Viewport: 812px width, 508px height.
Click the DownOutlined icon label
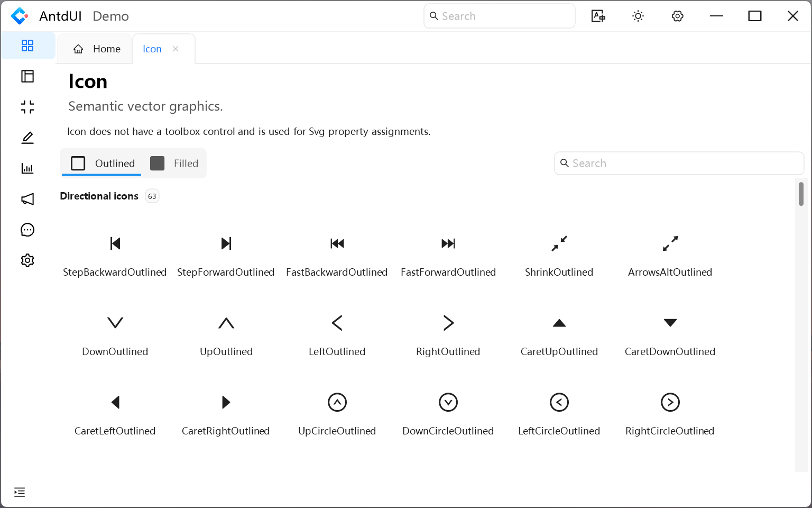tap(115, 351)
